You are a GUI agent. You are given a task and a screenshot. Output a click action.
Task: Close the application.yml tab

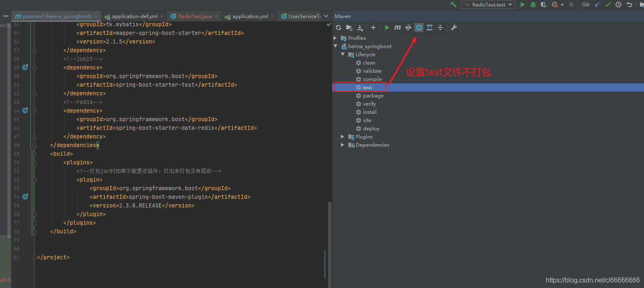tap(273, 16)
